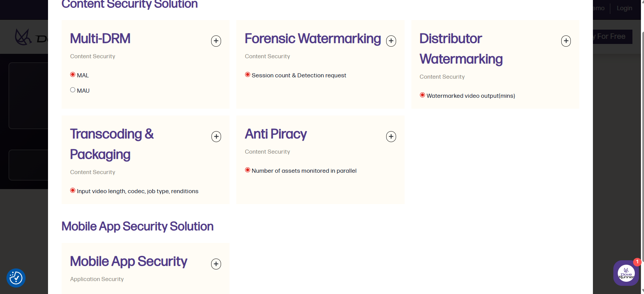Viewport: 644px width, 294px height.
Task: Open the cookie preferences icon
Action: (x=16, y=278)
